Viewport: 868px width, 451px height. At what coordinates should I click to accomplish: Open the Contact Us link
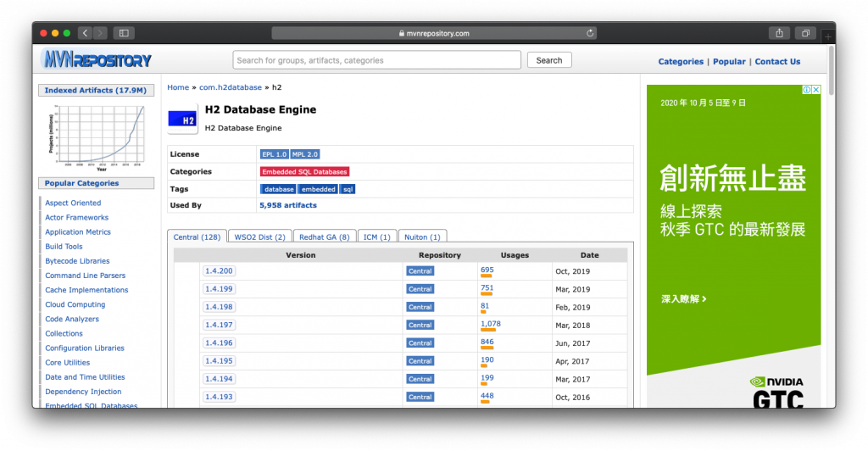(x=777, y=61)
